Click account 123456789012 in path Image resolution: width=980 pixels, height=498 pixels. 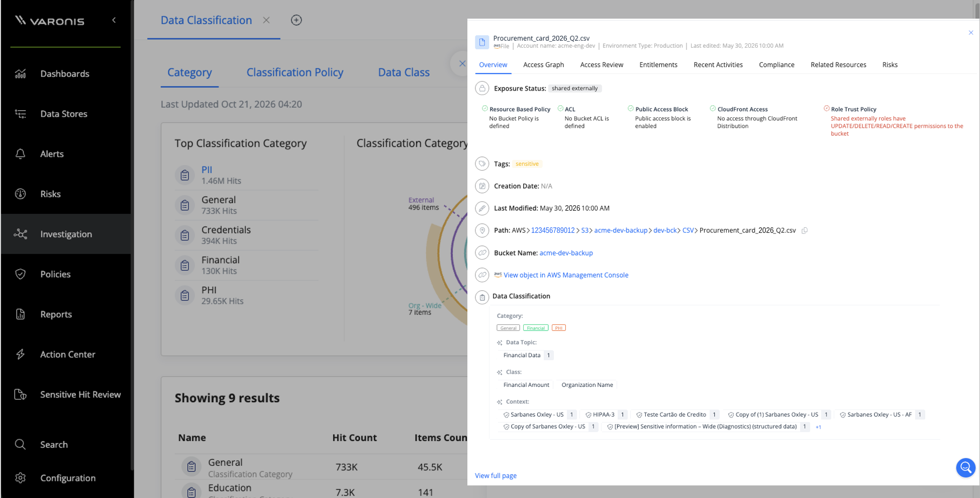pos(553,230)
